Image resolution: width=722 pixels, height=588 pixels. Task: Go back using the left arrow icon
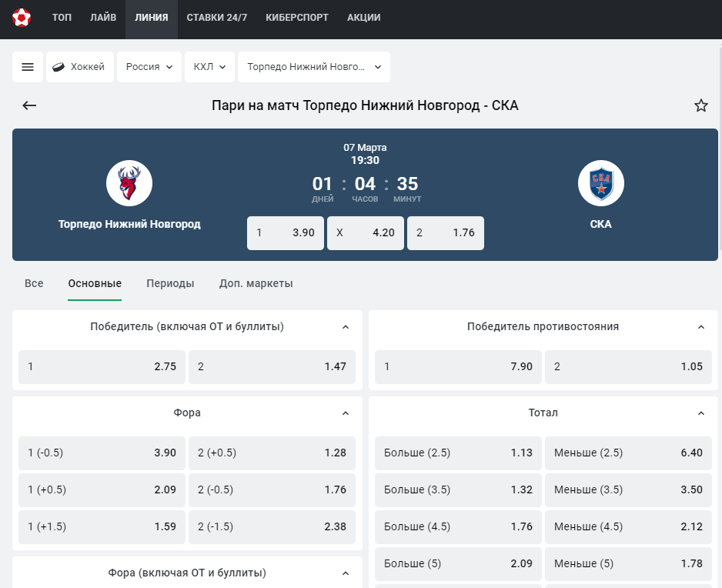pos(29,105)
